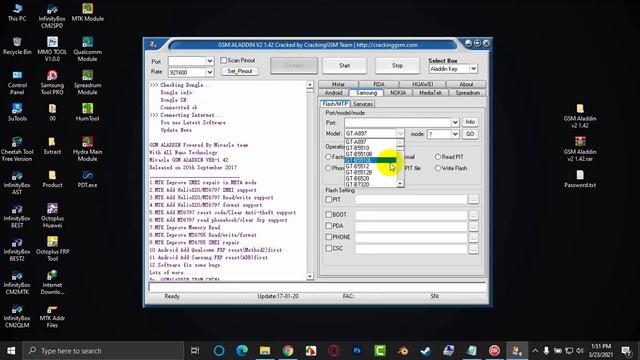The height and width of the screenshot is (360, 640).
Task: Open the mode dropdown
Action: tap(455, 134)
